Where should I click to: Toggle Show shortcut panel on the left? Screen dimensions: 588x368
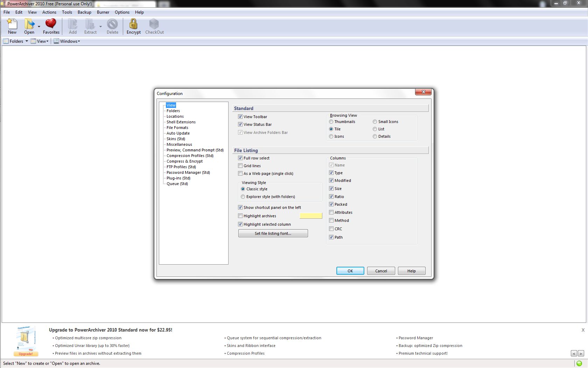coord(240,207)
